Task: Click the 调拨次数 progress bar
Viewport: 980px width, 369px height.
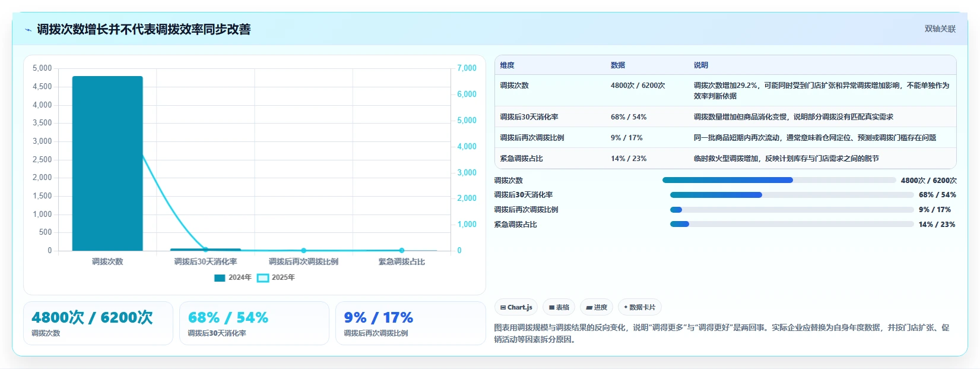Action: click(779, 180)
